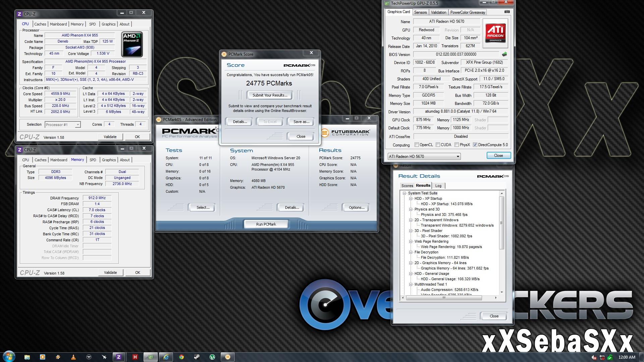Open the ATI Radeon HD 5670 card dropdown
The height and width of the screenshot is (362, 644).
[x=424, y=156]
